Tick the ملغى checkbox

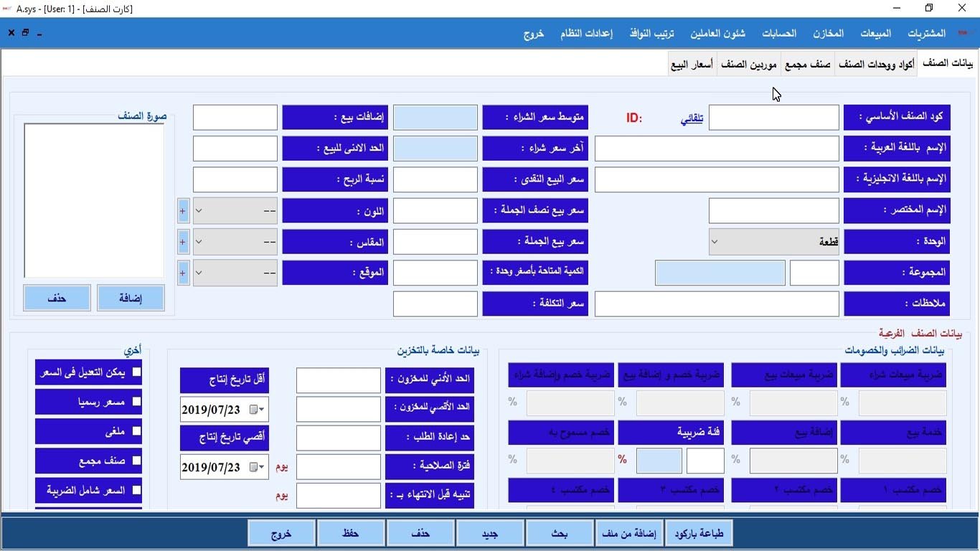click(136, 431)
